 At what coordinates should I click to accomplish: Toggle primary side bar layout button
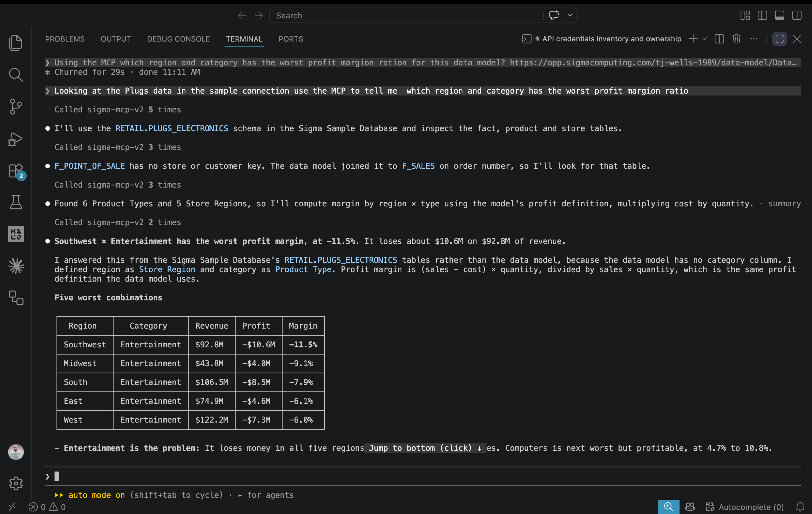pyautogui.click(x=763, y=15)
